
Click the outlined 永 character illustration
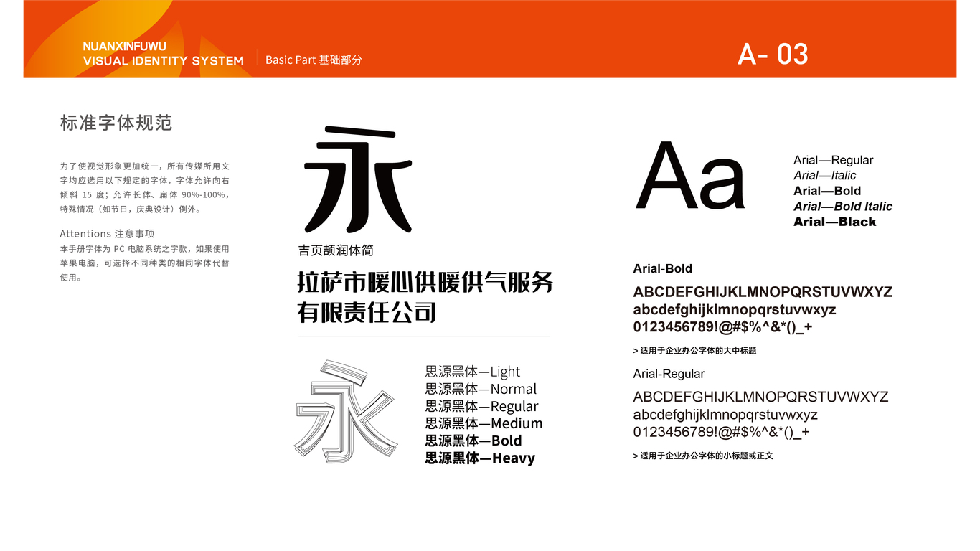(x=347, y=413)
